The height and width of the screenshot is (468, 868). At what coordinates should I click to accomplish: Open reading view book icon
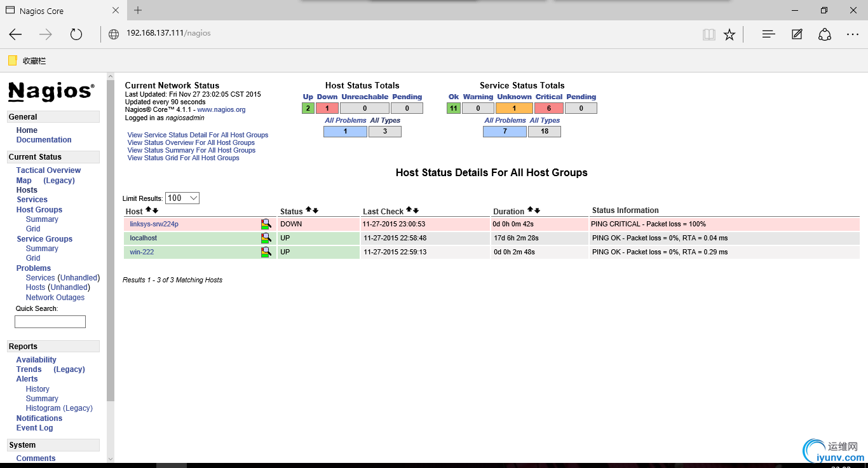click(709, 34)
